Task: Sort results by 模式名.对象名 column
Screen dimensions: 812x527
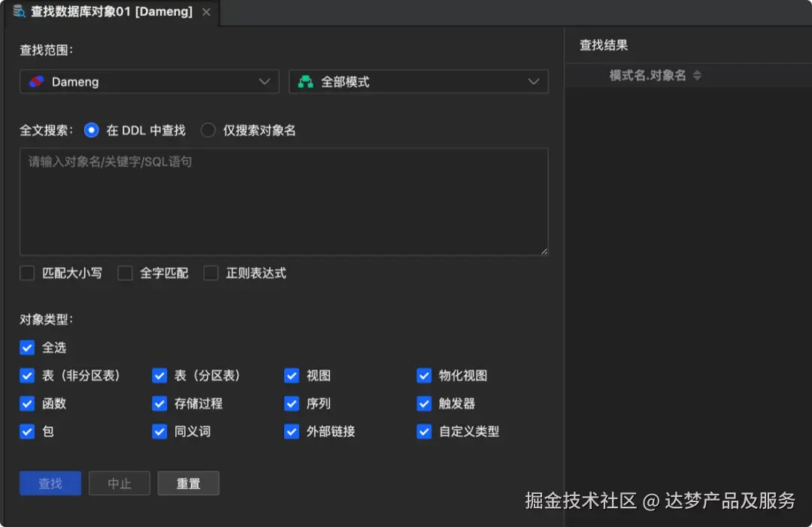Action: coord(697,76)
